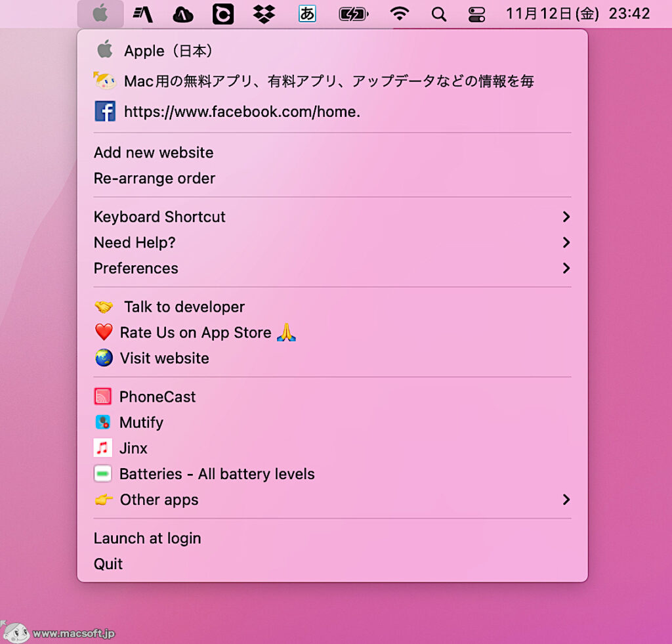The width and height of the screenshot is (672, 644).
Task: Click the date and time clock
Action: point(577,14)
